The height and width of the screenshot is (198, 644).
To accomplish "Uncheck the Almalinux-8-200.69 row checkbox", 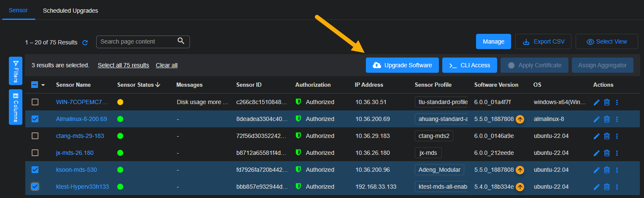I will click(x=35, y=119).
